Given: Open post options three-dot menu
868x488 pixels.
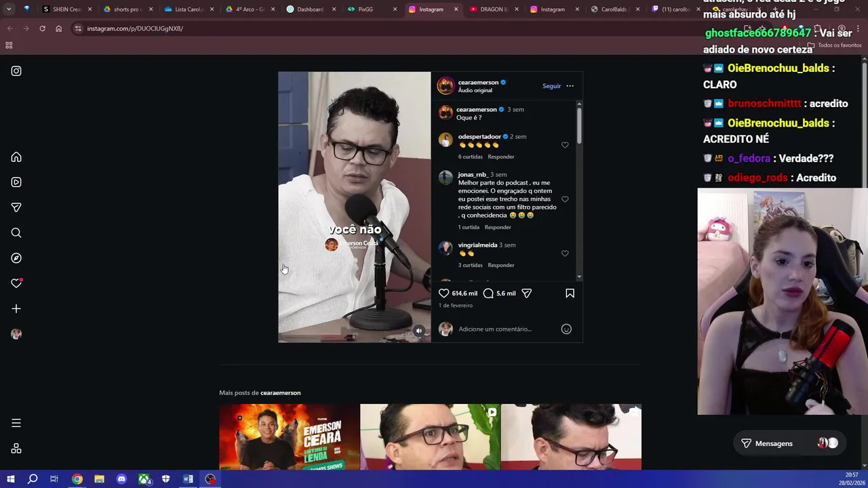Looking at the screenshot, I should (570, 86).
